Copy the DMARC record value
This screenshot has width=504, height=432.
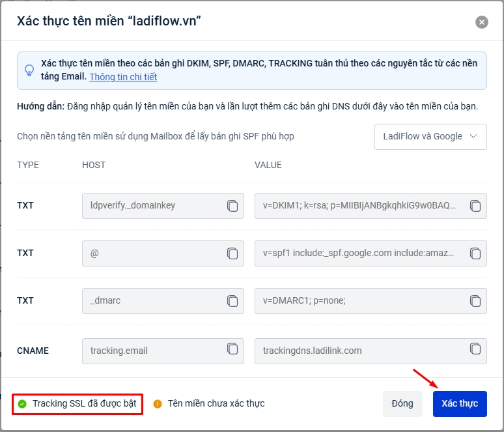coord(475,301)
